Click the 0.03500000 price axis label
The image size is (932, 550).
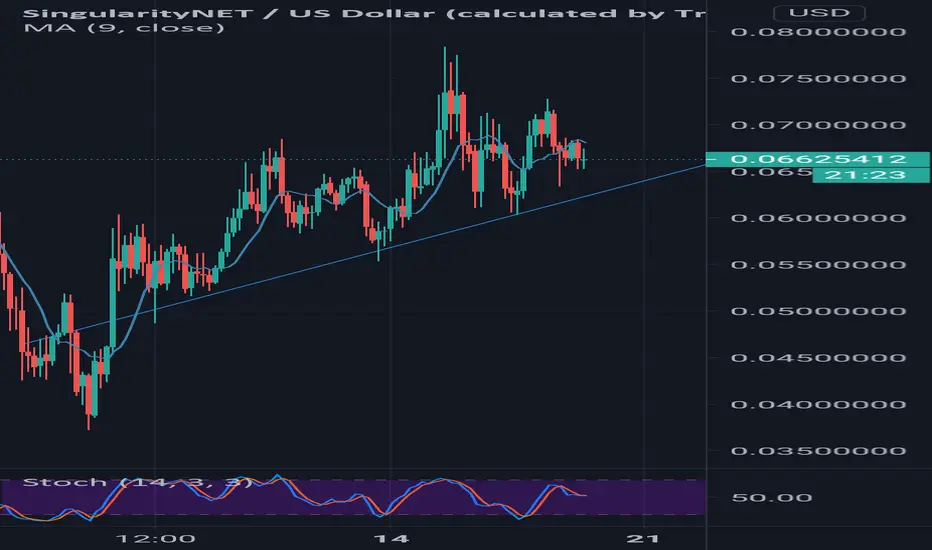(x=818, y=451)
